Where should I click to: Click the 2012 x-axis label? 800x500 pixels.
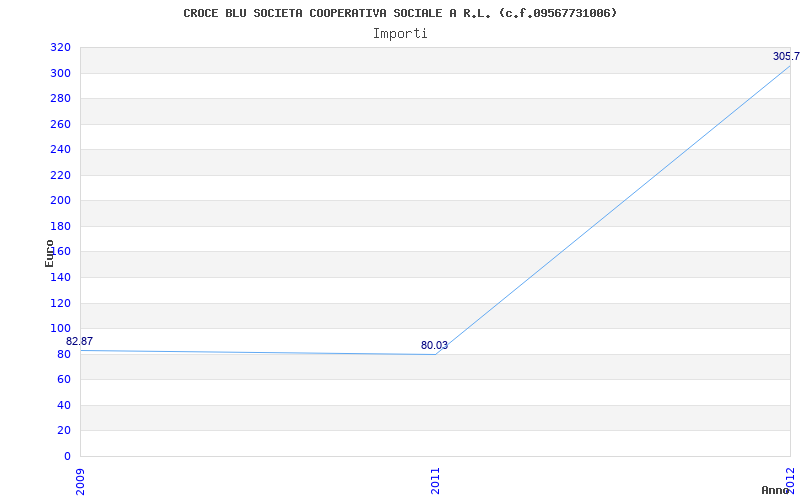(790, 481)
